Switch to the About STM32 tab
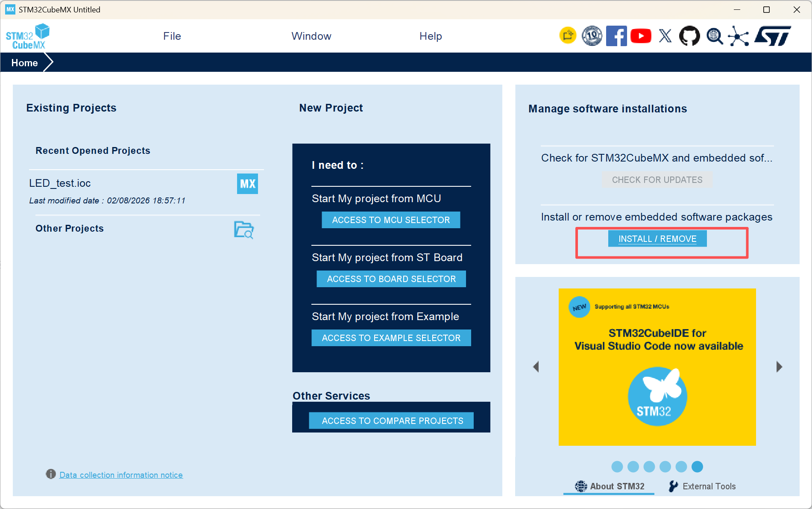 click(609, 486)
